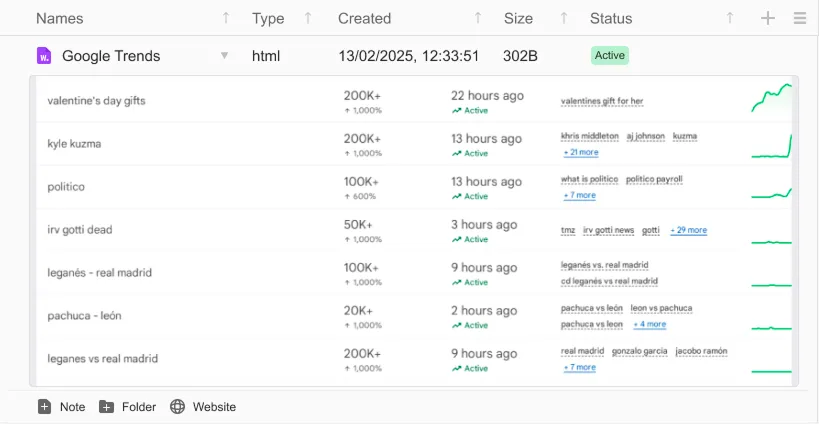Click the Status column header

point(611,18)
